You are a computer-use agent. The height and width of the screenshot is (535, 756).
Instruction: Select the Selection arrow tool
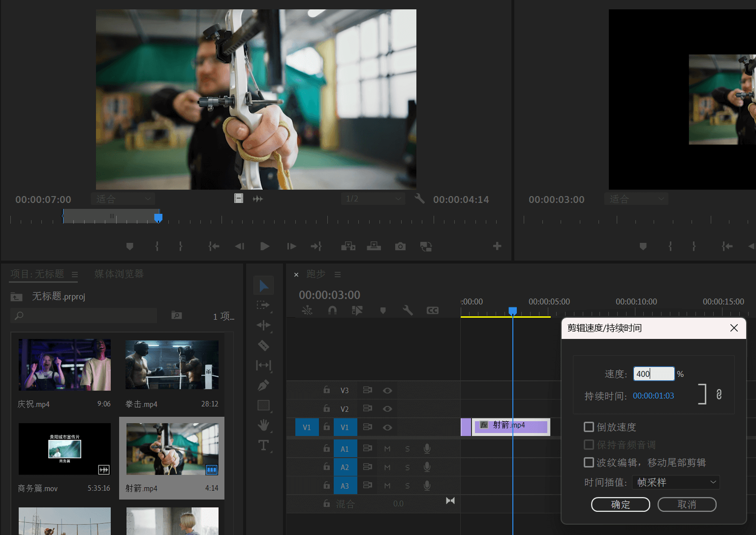(264, 286)
